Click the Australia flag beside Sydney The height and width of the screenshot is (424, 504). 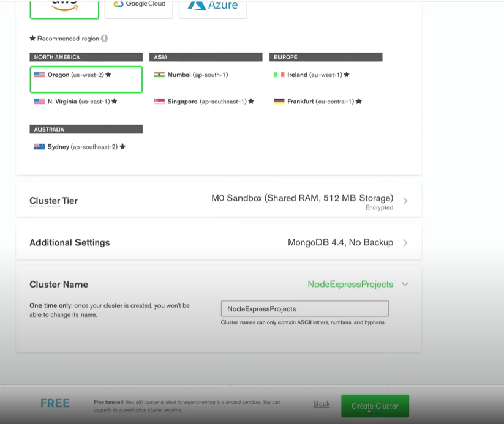pos(39,147)
